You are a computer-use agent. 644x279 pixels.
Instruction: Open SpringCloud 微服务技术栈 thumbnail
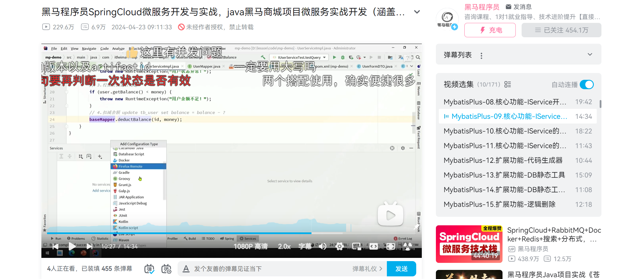point(469,244)
